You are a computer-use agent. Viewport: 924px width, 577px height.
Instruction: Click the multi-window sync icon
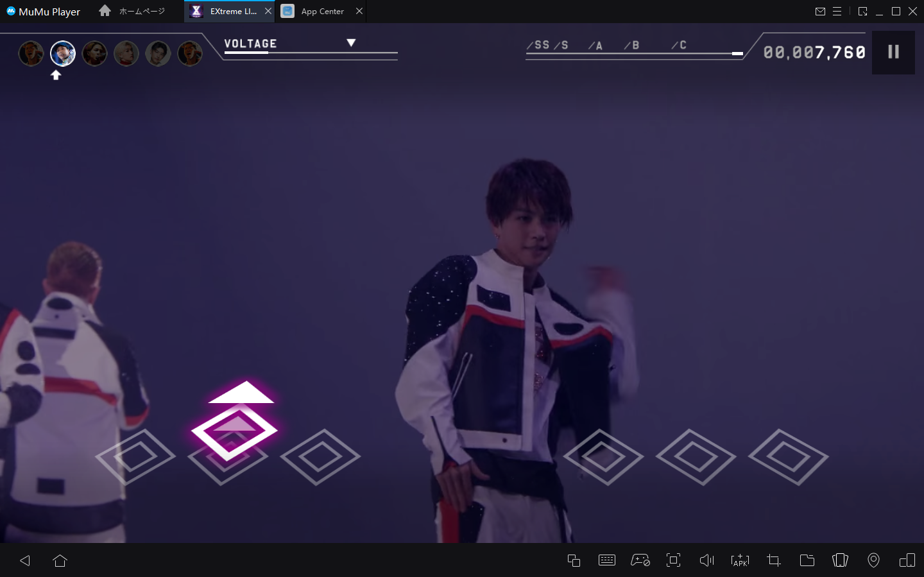(x=907, y=560)
